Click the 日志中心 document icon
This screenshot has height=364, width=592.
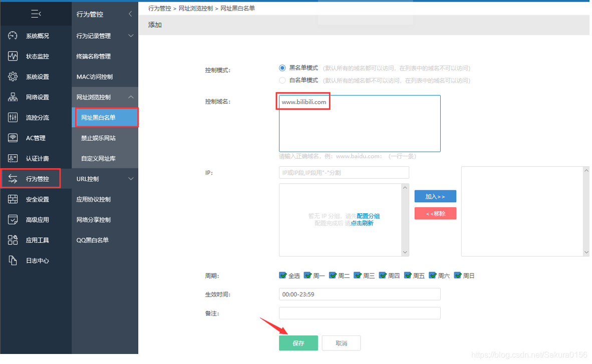pos(13,260)
